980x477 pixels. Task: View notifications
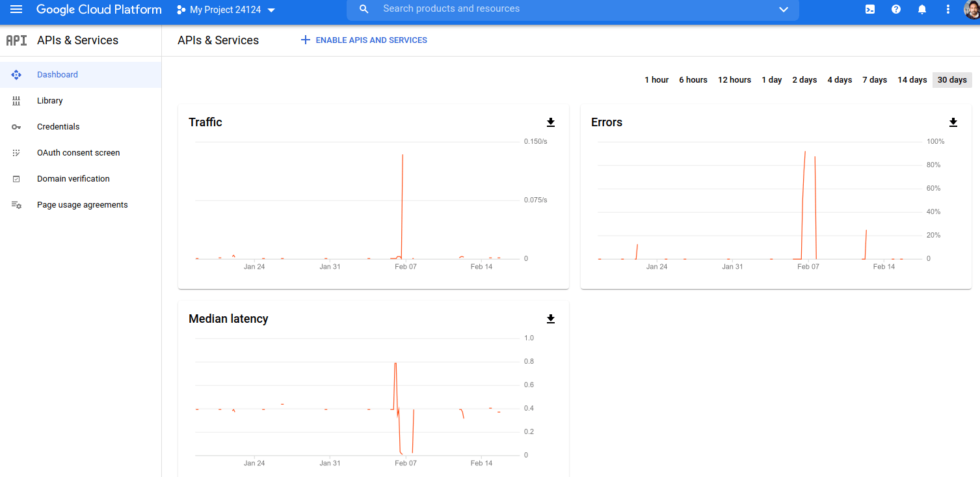[x=921, y=9]
